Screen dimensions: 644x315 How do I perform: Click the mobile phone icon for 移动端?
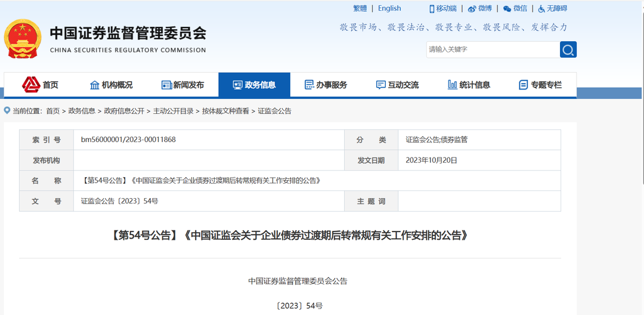click(432, 8)
